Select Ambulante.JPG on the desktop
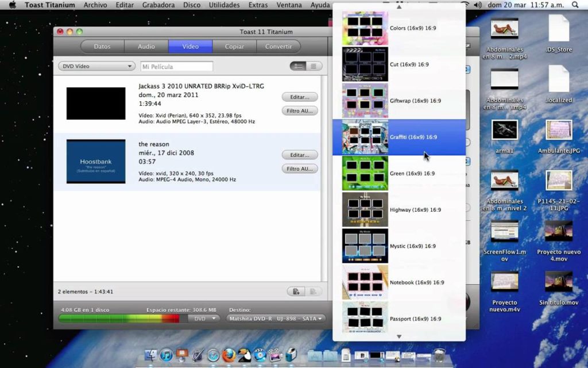The image size is (588, 368). pos(559,135)
